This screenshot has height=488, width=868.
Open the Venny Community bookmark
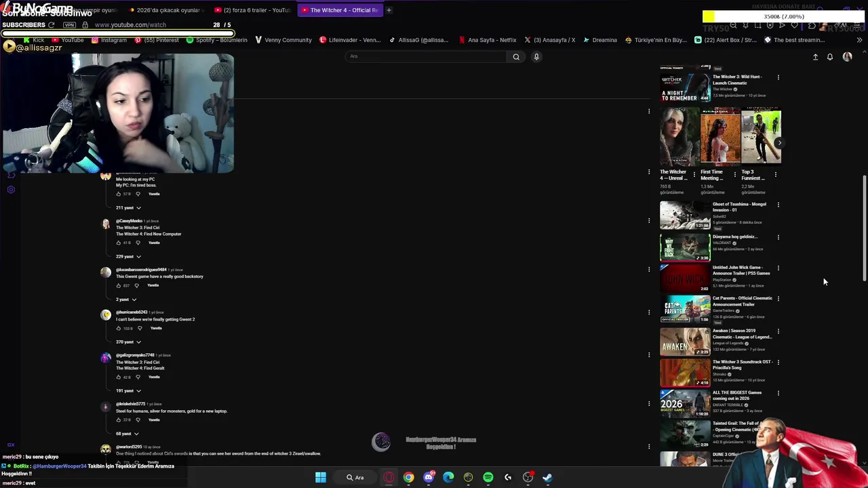point(283,40)
